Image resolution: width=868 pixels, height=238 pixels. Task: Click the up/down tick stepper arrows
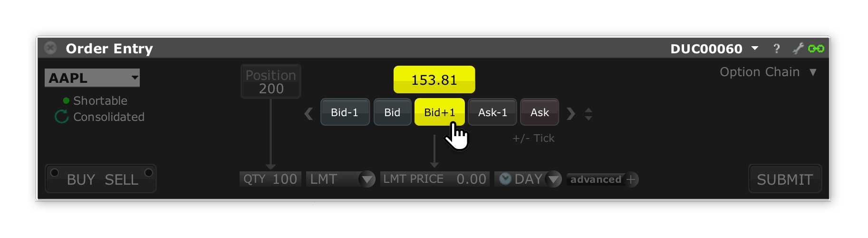click(588, 114)
